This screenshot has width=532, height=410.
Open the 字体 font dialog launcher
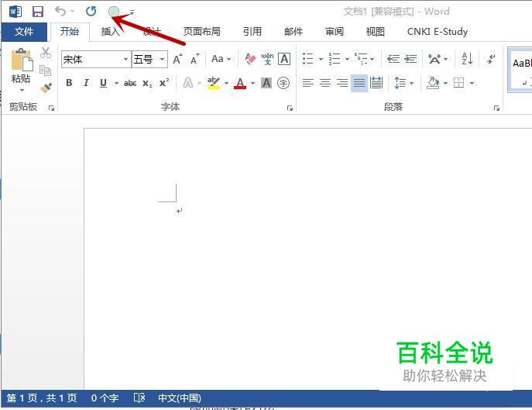(x=290, y=108)
